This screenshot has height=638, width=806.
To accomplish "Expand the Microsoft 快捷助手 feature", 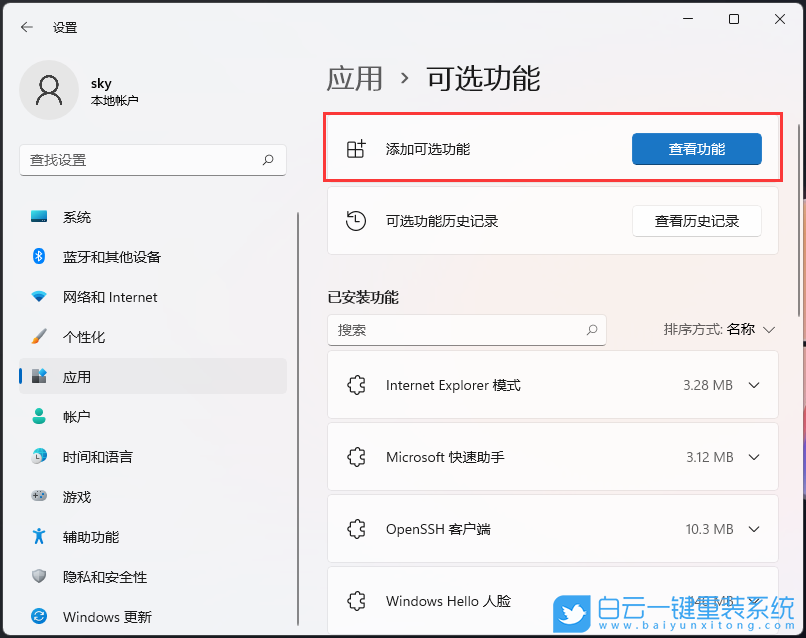I will (x=755, y=457).
